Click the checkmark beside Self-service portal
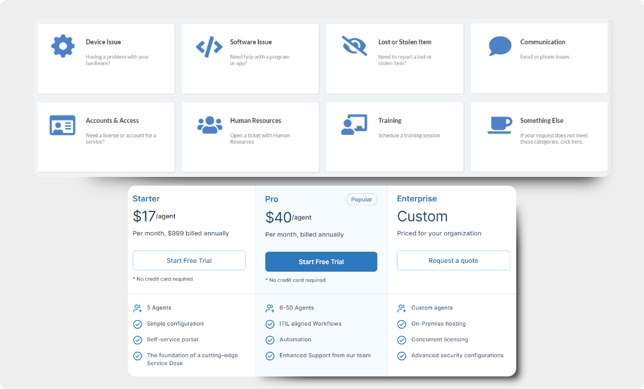The height and width of the screenshot is (389, 644). click(x=137, y=340)
